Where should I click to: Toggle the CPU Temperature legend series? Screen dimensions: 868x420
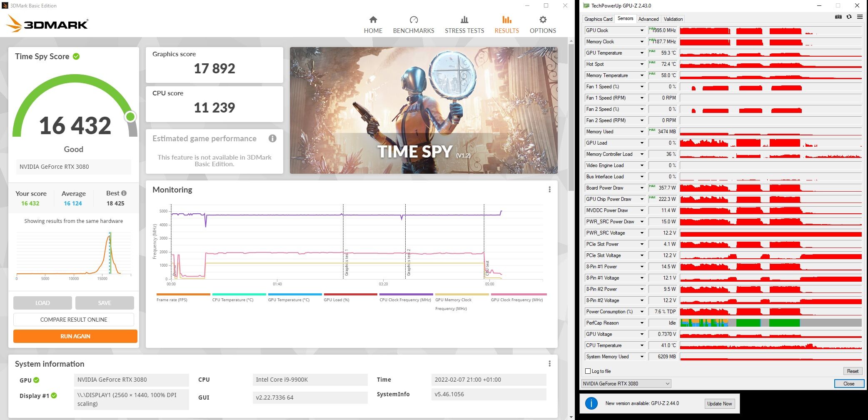point(239,297)
